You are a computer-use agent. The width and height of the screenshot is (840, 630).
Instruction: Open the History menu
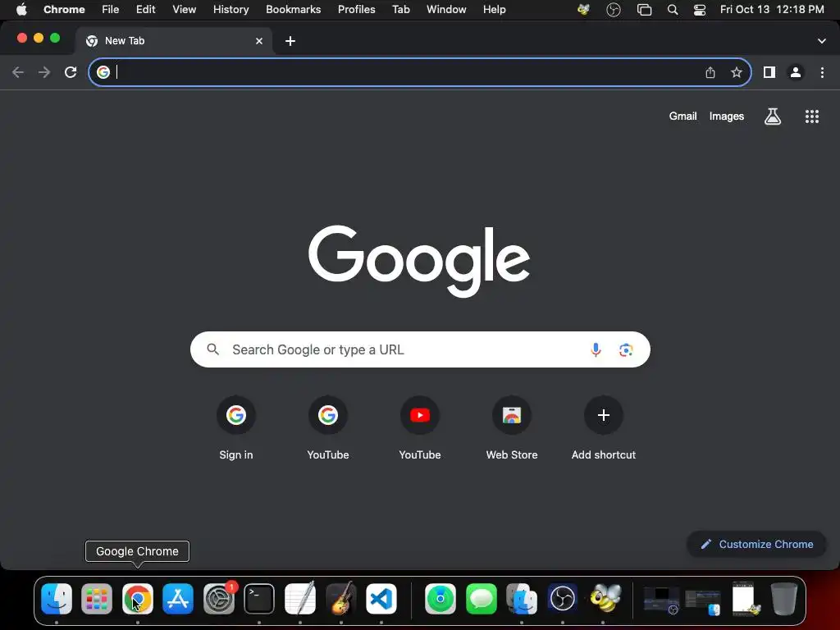(231, 10)
